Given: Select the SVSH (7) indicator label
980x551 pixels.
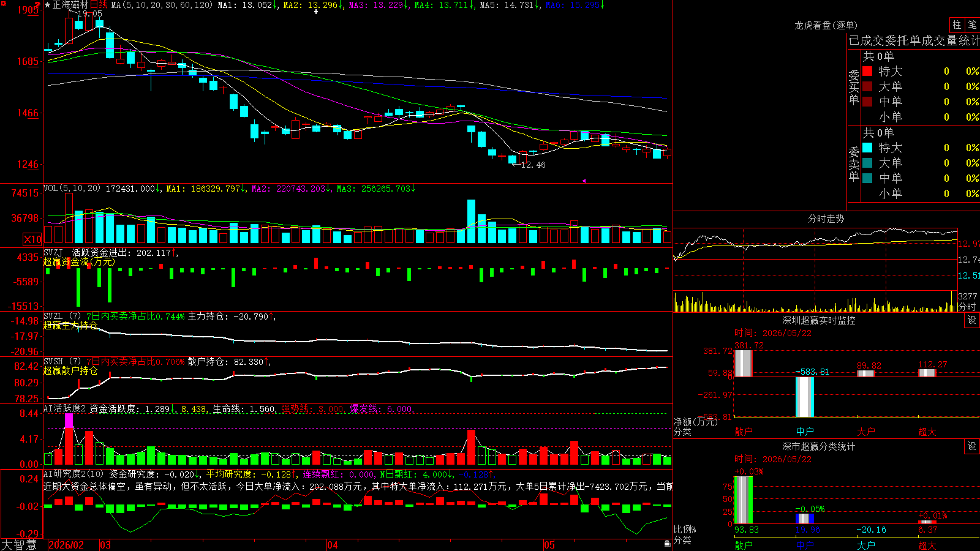Looking at the screenshot, I should coord(62,362).
